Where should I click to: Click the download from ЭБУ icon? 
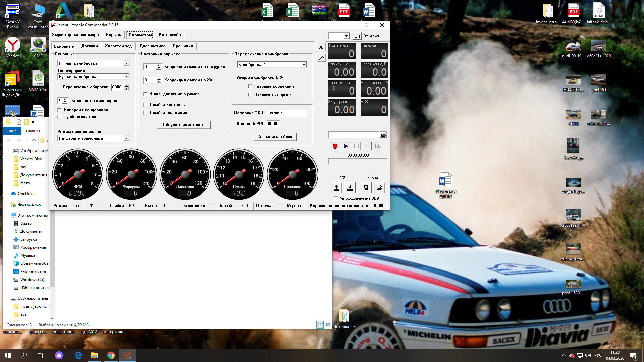[x=350, y=188]
